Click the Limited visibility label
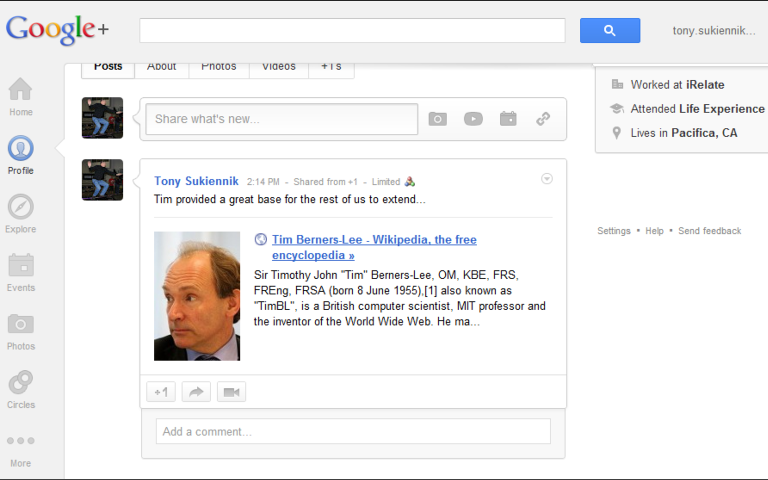 click(386, 182)
